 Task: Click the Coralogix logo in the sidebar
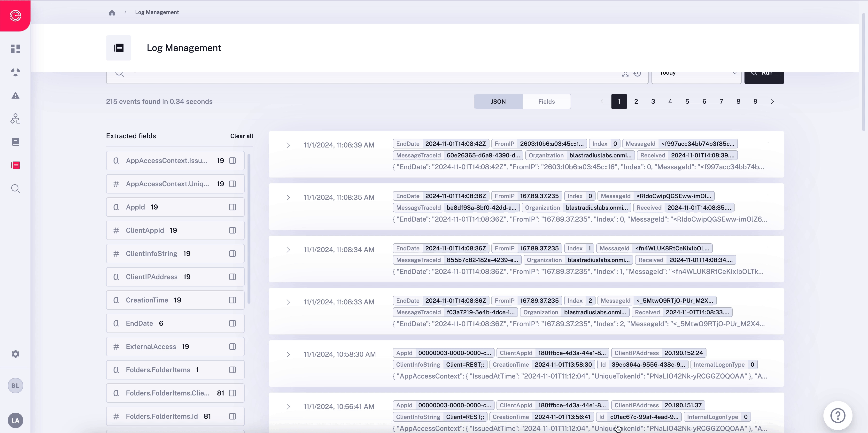tap(15, 15)
